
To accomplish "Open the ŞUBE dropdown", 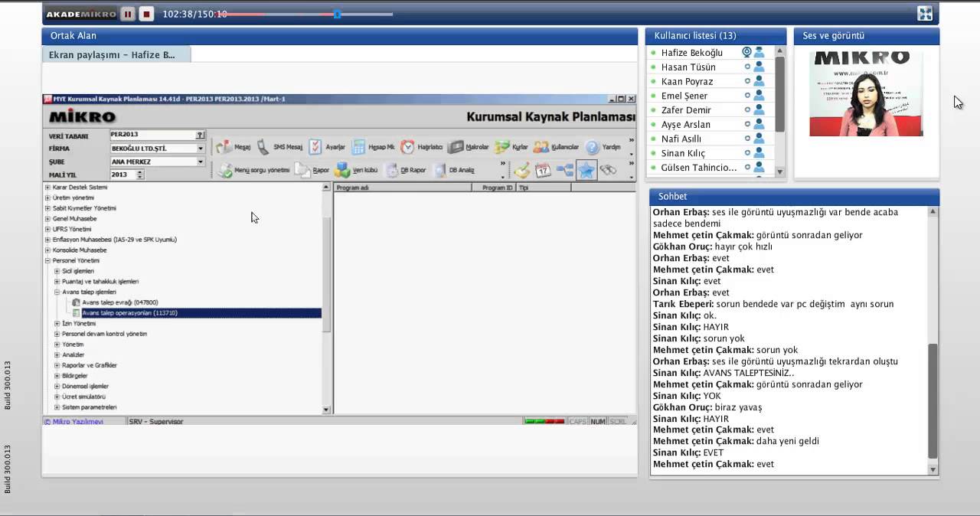I will [201, 162].
